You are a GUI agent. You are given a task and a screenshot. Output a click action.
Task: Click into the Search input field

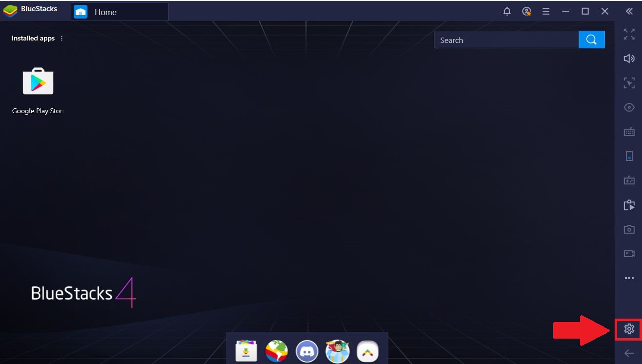pyautogui.click(x=506, y=40)
